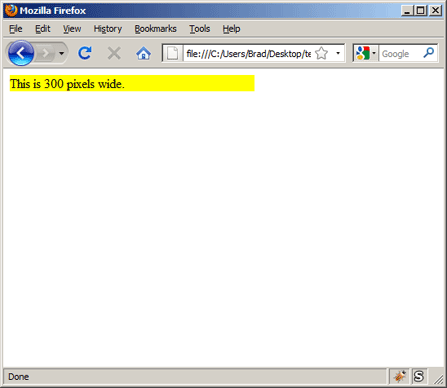
Task: Maximize the Firefox window
Action: [421, 11]
